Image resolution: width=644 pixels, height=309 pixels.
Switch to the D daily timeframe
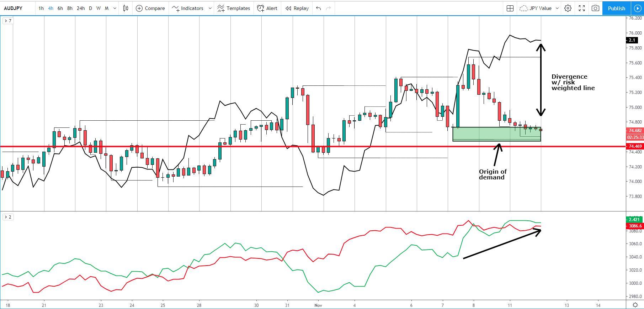(90, 8)
